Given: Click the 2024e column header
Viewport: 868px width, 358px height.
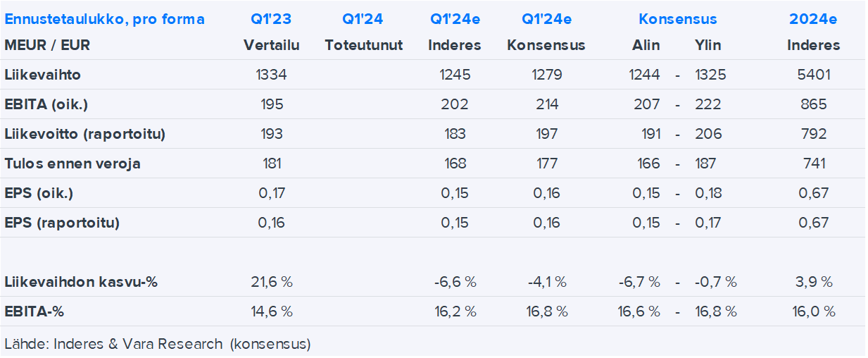Looking at the screenshot, I should (813, 19).
